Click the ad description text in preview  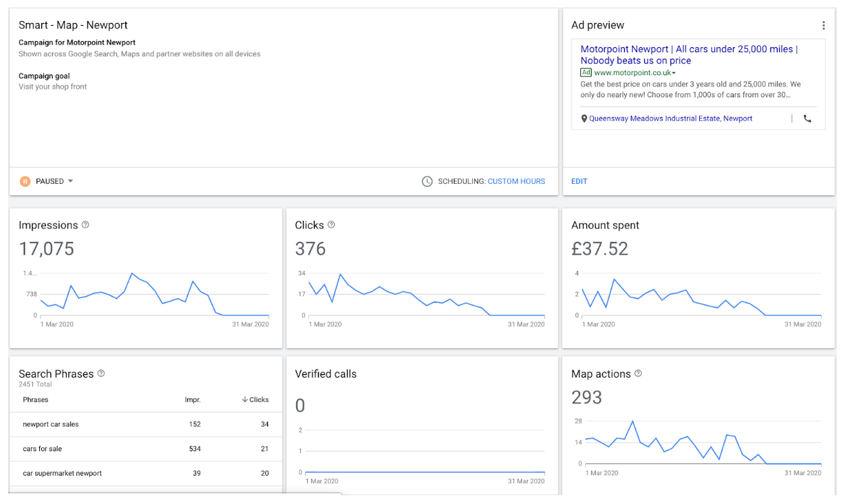pos(690,90)
